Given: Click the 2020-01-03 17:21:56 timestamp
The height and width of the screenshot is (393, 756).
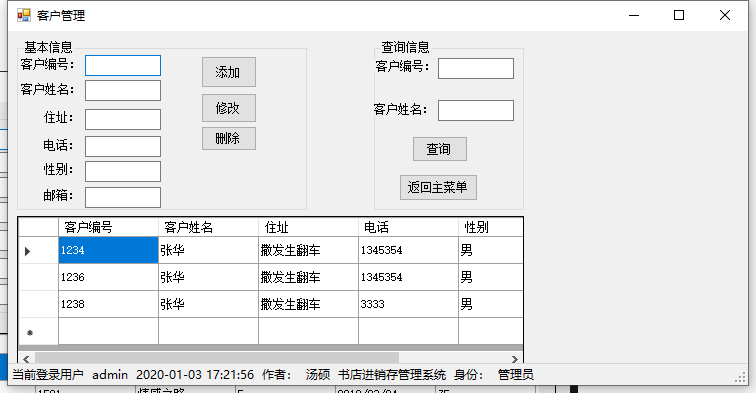Looking at the screenshot, I should pyautogui.click(x=195, y=375).
